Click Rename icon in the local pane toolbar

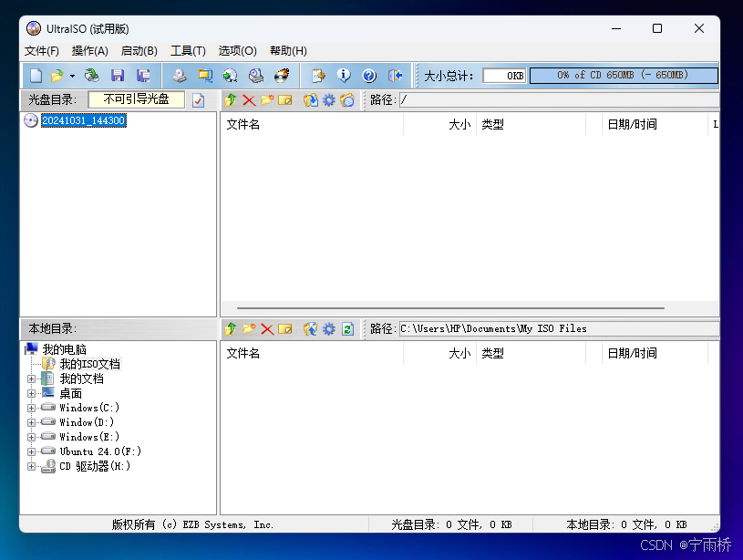coord(284,328)
